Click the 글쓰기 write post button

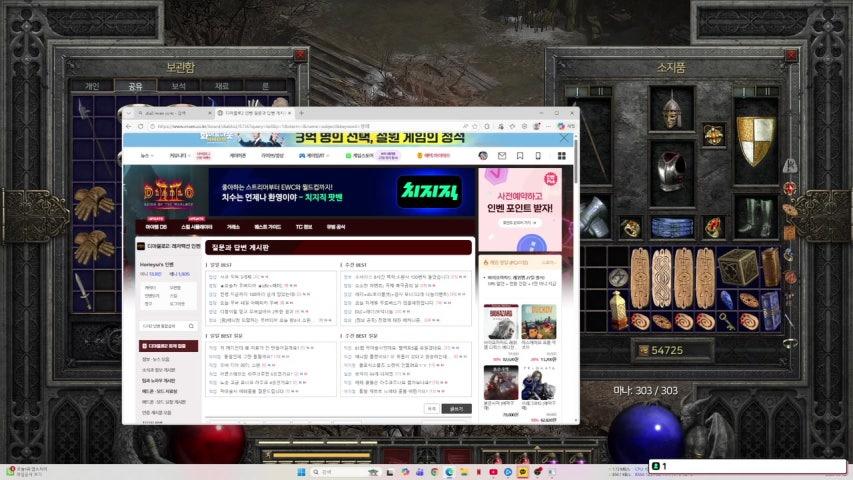pos(456,408)
